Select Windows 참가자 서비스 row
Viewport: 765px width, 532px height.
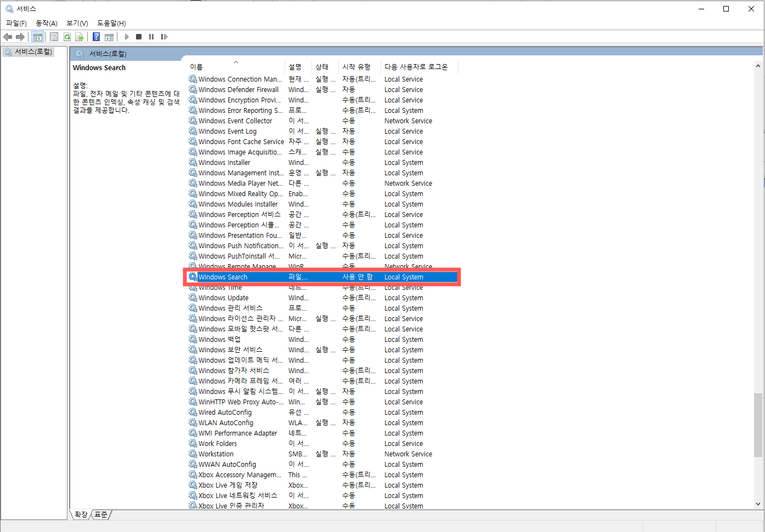[322, 371]
